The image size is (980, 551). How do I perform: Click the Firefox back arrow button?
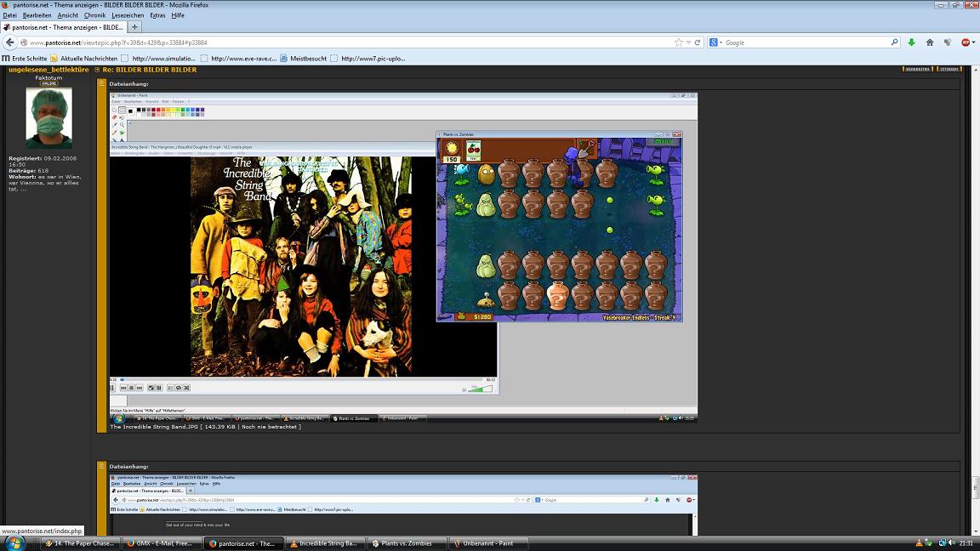tap(10, 43)
